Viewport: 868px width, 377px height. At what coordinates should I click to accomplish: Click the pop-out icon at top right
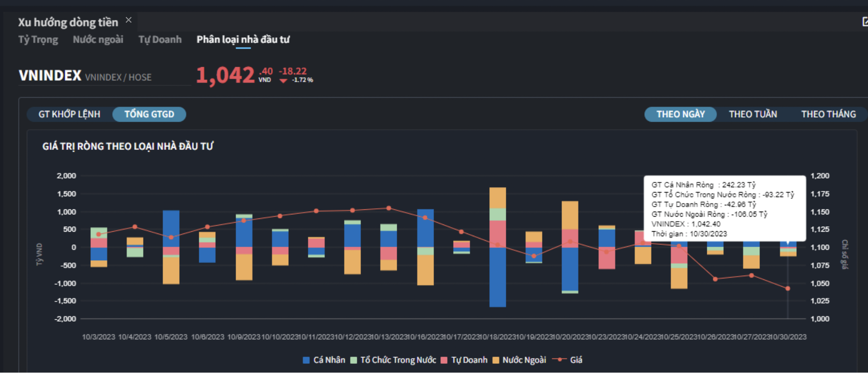click(x=864, y=22)
